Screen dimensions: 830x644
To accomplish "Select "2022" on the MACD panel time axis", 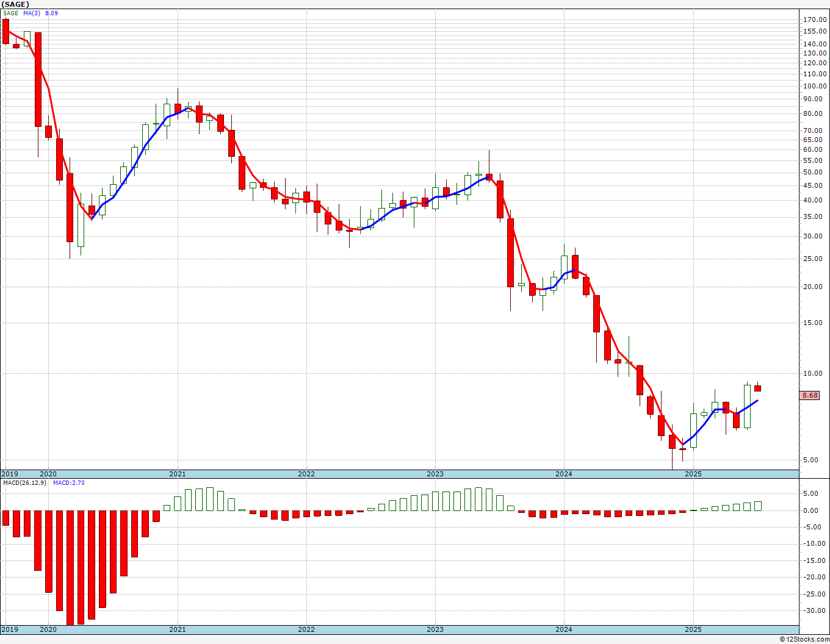I will 306,629.
